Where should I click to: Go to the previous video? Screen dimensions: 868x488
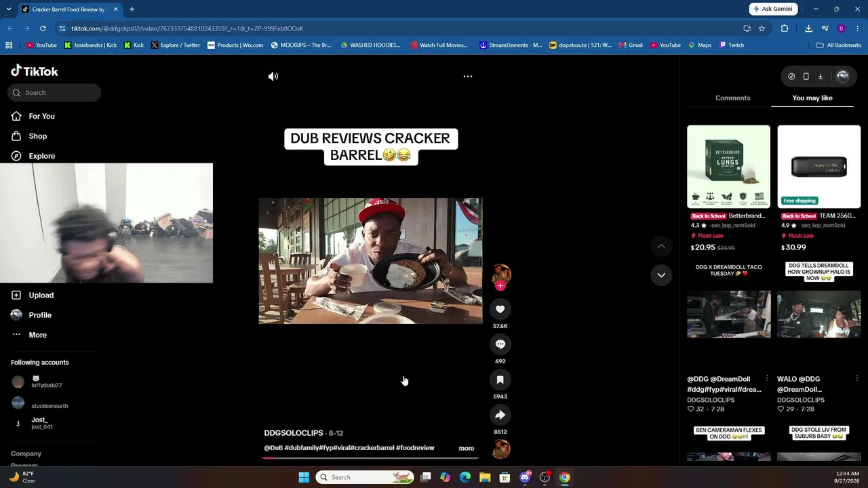click(x=661, y=246)
